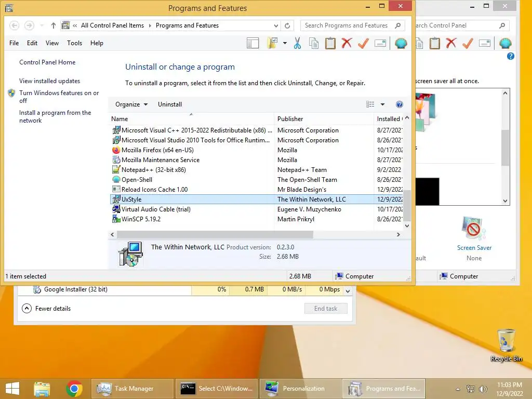Expand the view options dropdown arrow
532x399 pixels.
click(x=382, y=104)
